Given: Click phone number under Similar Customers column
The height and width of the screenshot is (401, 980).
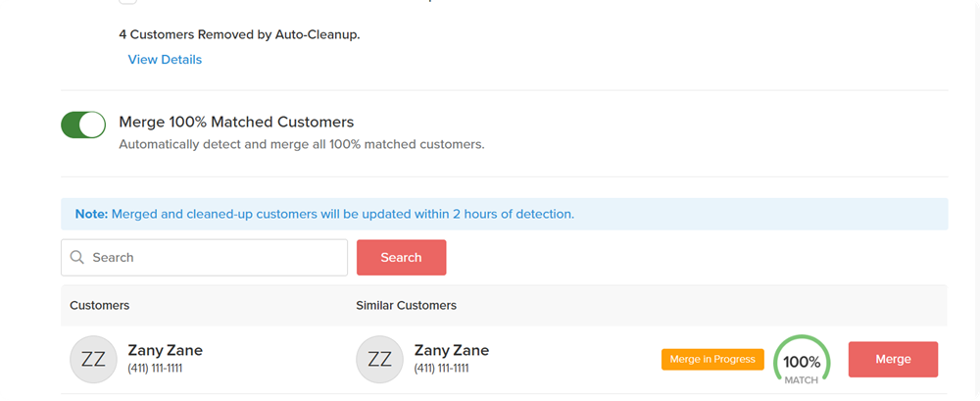Looking at the screenshot, I should coord(441,369).
